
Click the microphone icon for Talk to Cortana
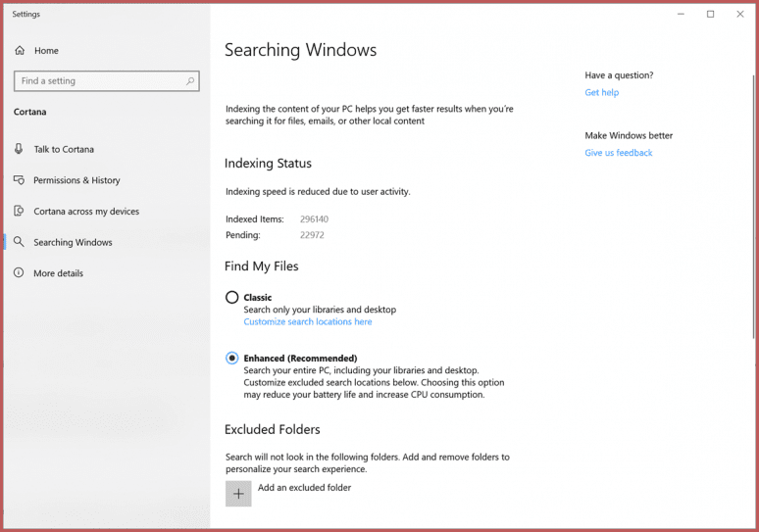pyautogui.click(x=19, y=149)
